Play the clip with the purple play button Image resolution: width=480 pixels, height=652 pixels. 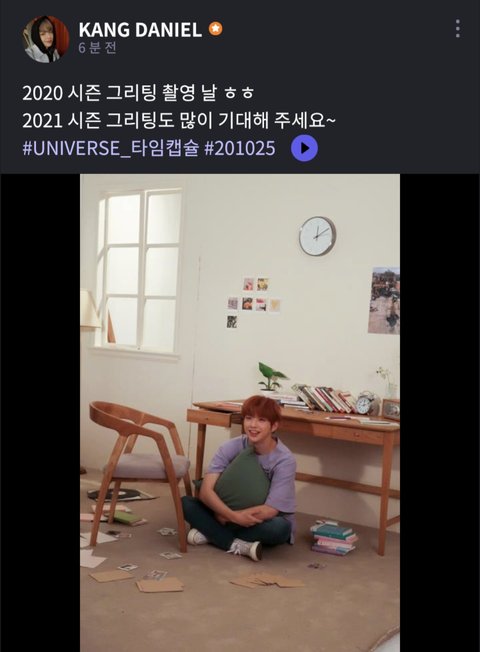(x=304, y=148)
